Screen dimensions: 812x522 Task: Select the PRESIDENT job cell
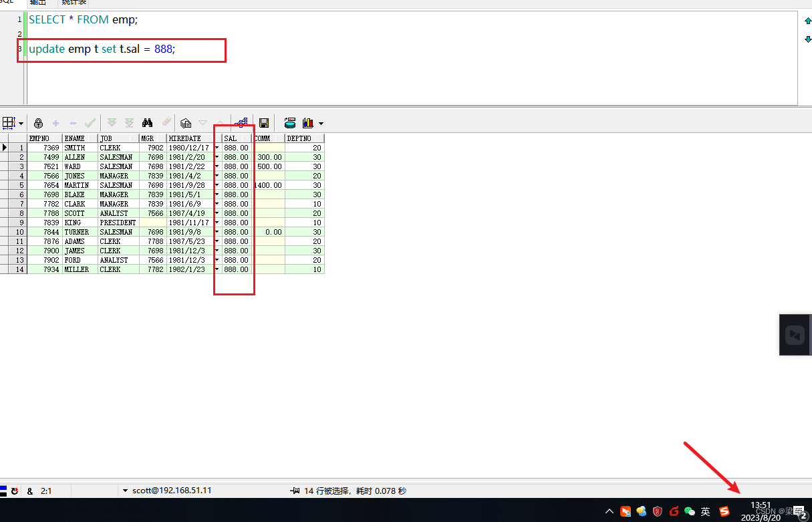click(118, 223)
